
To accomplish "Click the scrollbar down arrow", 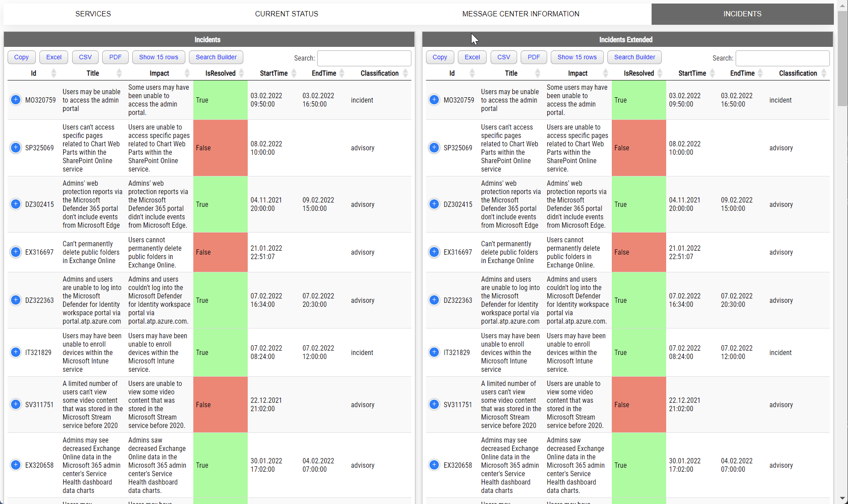I will [x=842, y=499].
